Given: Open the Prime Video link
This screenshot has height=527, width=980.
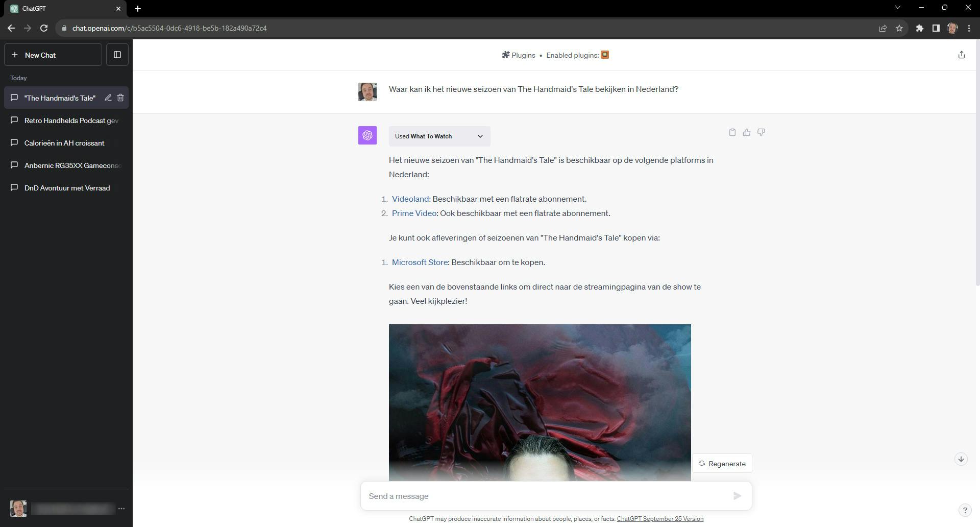Looking at the screenshot, I should pos(414,213).
